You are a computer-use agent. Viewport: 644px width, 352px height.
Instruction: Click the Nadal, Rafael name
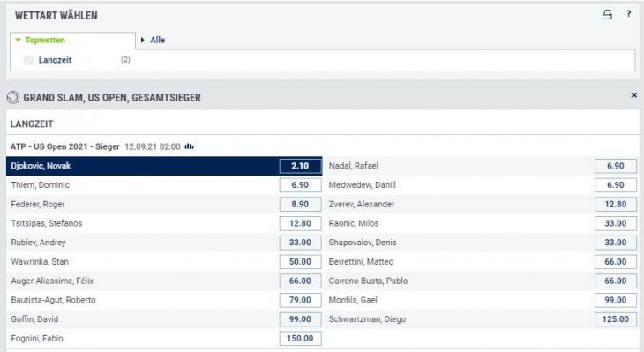[353, 166]
